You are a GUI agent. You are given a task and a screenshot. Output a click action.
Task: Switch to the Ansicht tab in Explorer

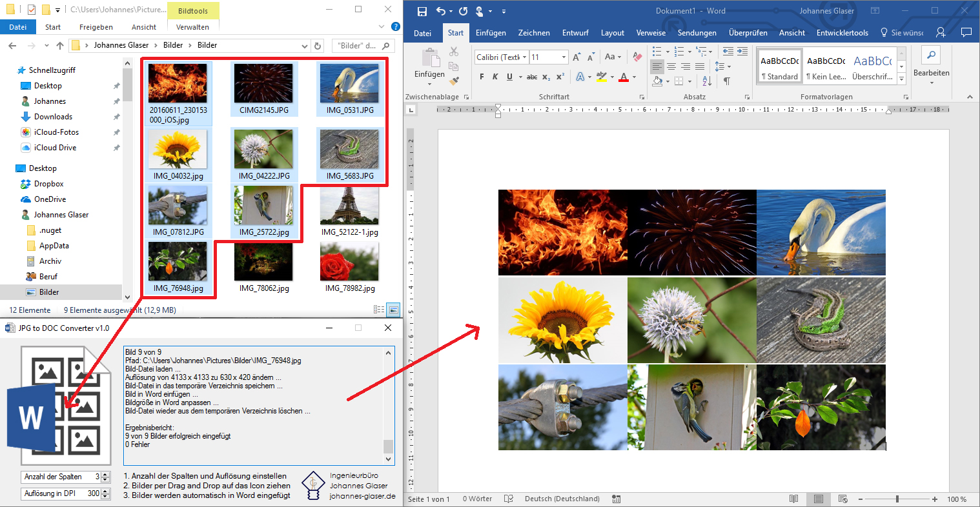[x=144, y=27]
